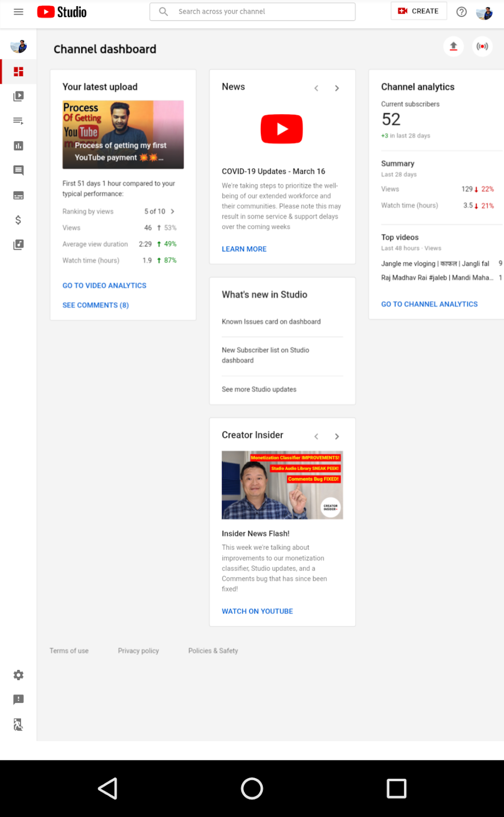Tap the Android recent apps button
Screen dimensions: 504x817
pos(396,788)
